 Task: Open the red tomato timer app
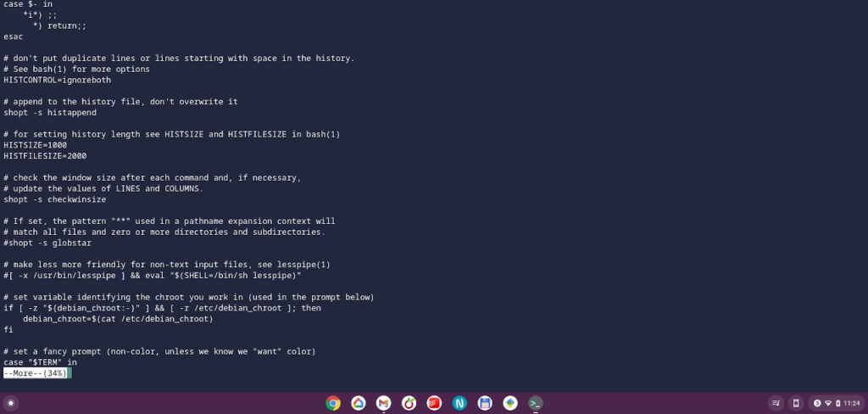tap(409, 403)
